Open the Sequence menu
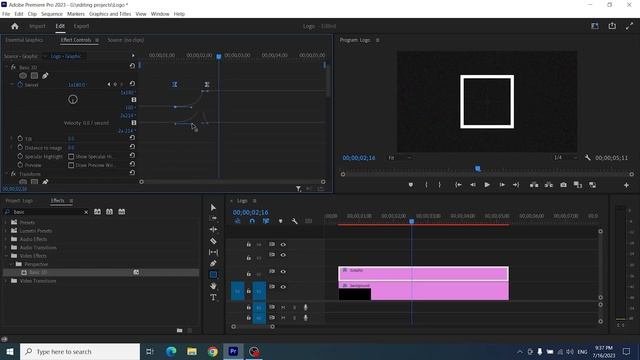This screenshot has height=360, width=640. (52, 14)
